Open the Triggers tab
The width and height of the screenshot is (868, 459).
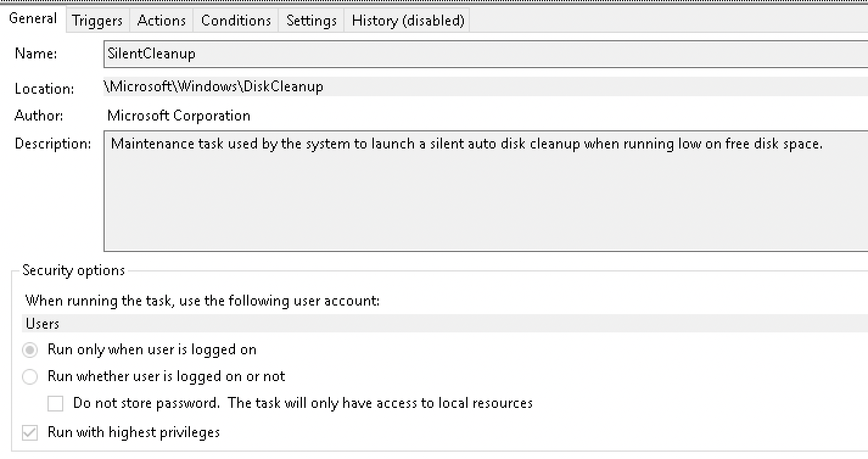(97, 21)
